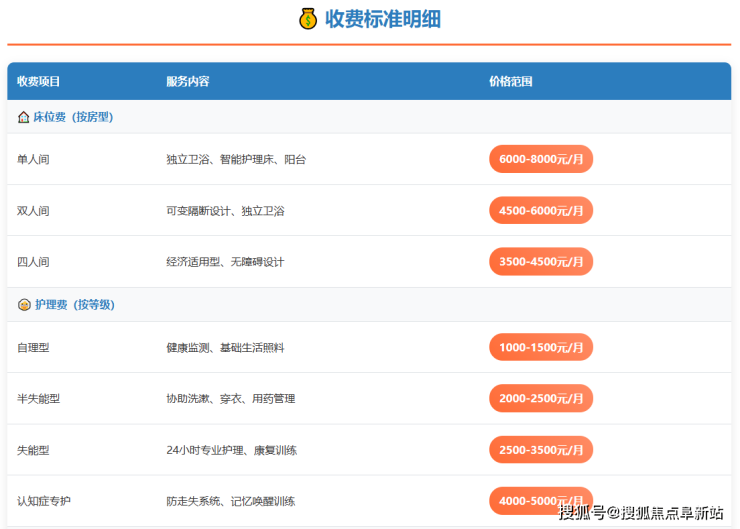Click the 2500-3500元/月 price badge
740x529 pixels.
point(540,450)
